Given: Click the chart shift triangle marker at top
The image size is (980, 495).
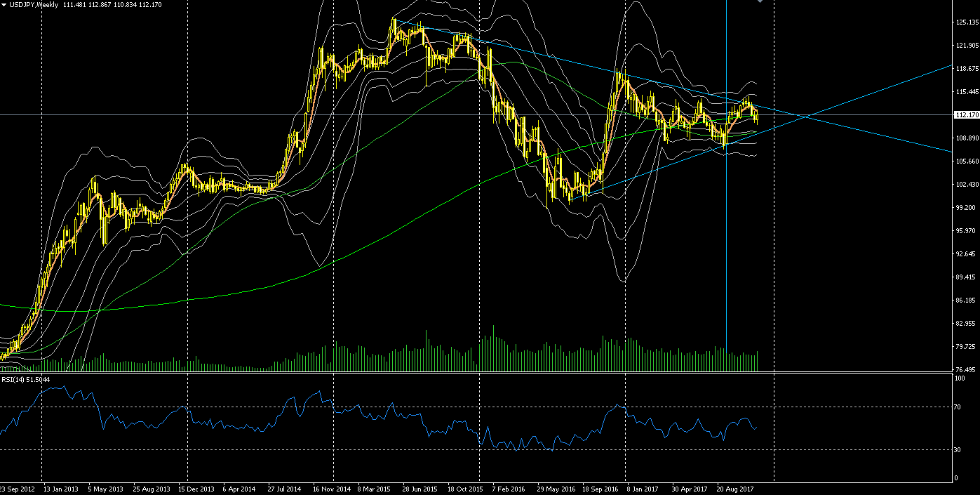Looking at the screenshot, I should click(x=759, y=1).
